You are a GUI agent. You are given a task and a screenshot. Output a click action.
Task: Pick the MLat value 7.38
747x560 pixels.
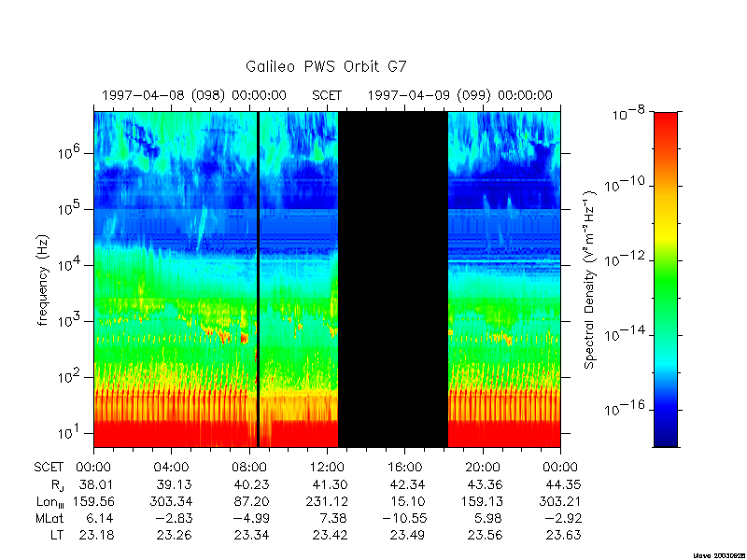(333, 518)
